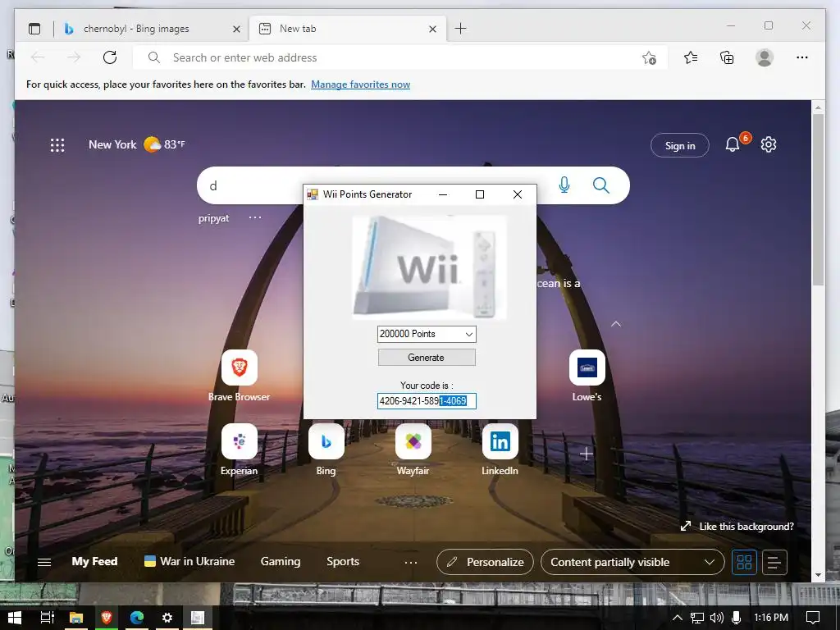Show hidden system tray icons
This screenshot has width=840, height=630.
click(677, 618)
